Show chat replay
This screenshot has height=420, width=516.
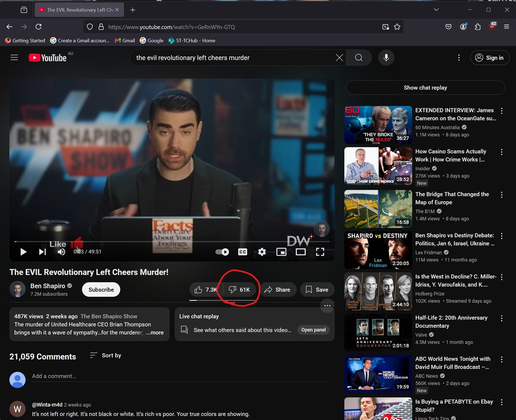[425, 87]
